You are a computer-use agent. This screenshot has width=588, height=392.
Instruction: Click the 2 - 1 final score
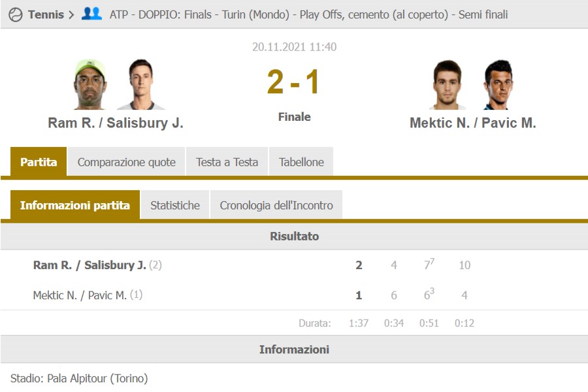(294, 83)
